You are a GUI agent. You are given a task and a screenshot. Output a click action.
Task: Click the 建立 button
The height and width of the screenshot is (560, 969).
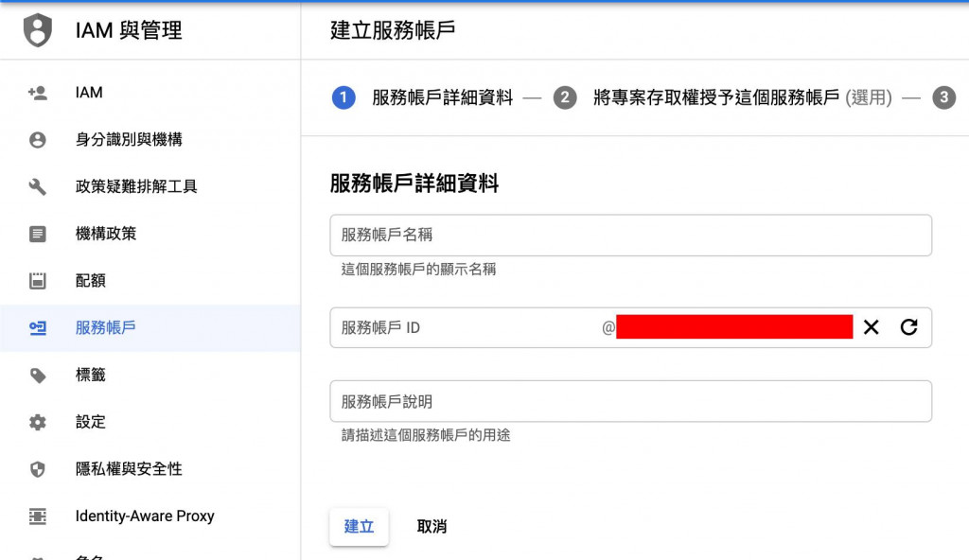pyautogui.click(x=359, y=527)
